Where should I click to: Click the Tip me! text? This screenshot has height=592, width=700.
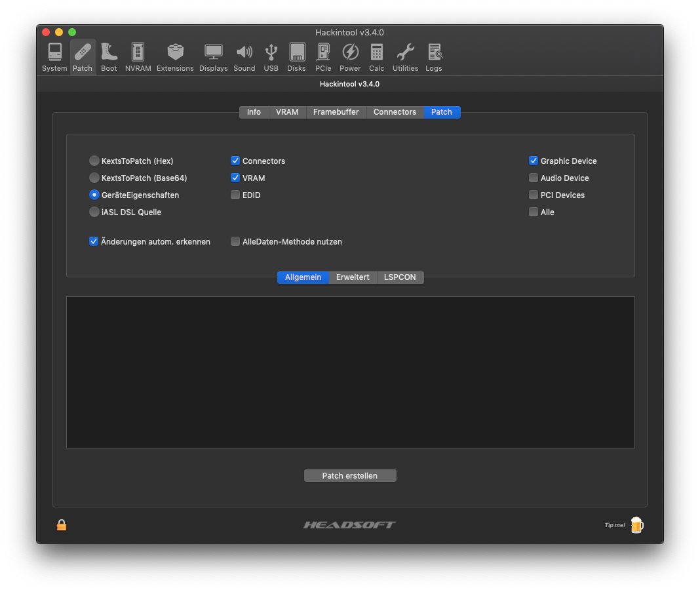click(x=615, y=525)
